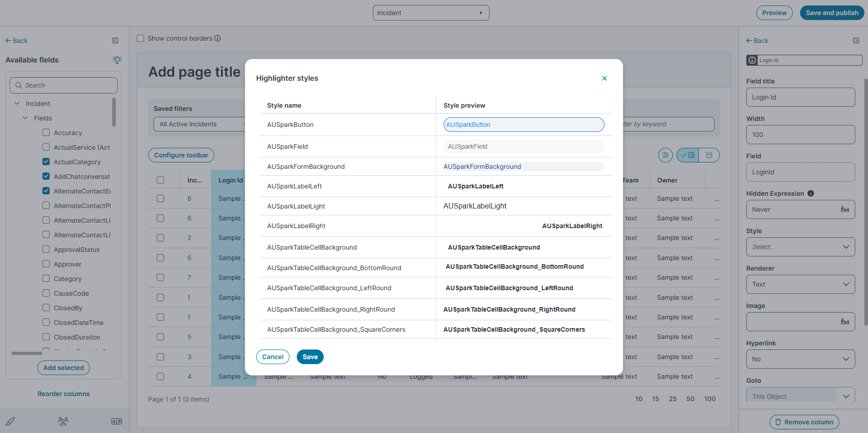Cancel the Highlighter styles dialog
The width and height of the screenshot is (868, 433).
pyautogui.click(x=273, y=357)
